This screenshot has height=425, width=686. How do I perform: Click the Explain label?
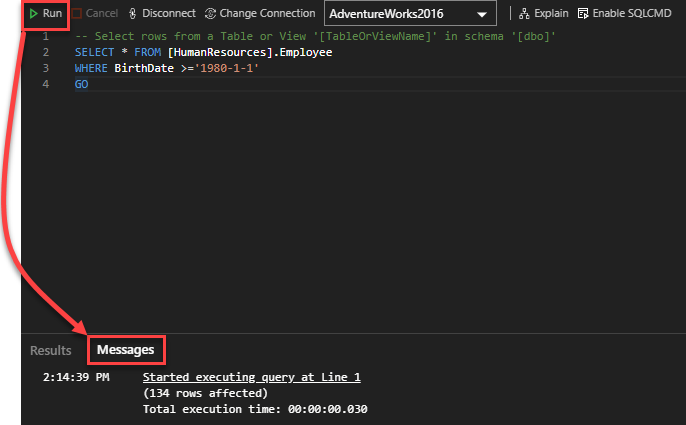tap(551, 14)
